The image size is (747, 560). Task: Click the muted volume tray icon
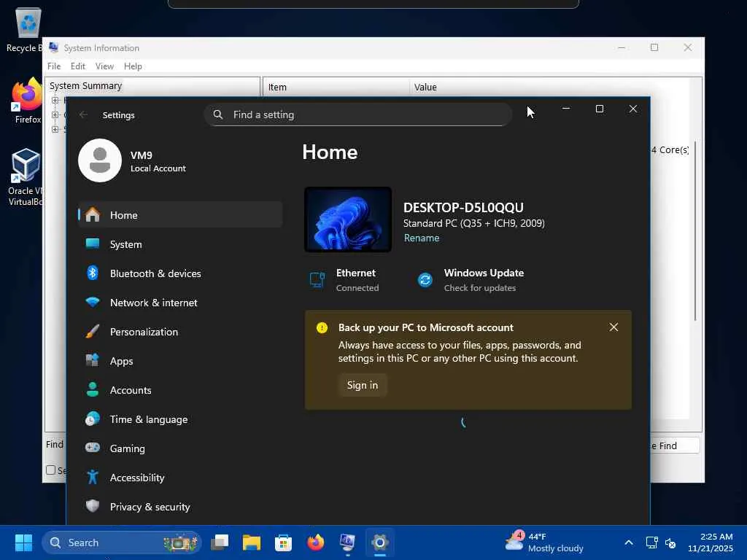(670, 542)
